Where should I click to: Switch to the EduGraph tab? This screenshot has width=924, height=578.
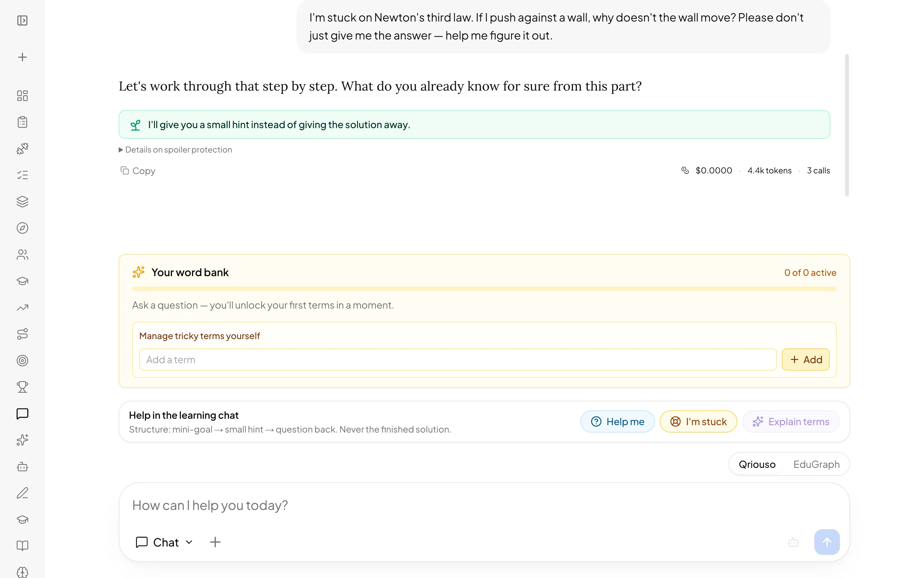point(816,464)
